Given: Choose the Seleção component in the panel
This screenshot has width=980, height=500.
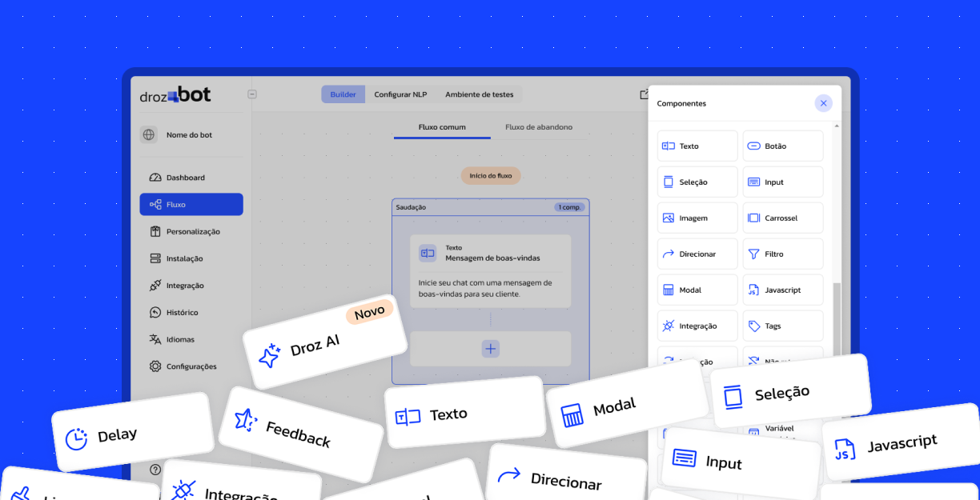Looking at the screenshot, I should pyautogui.click(x=697, y=182).
